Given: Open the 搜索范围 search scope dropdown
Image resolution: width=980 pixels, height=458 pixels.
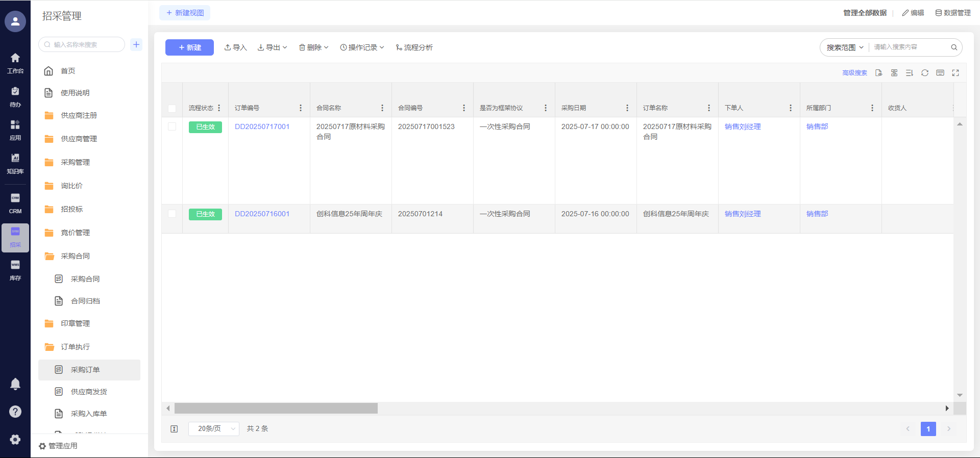Looking at the screenshot, I should coord(845,47).
